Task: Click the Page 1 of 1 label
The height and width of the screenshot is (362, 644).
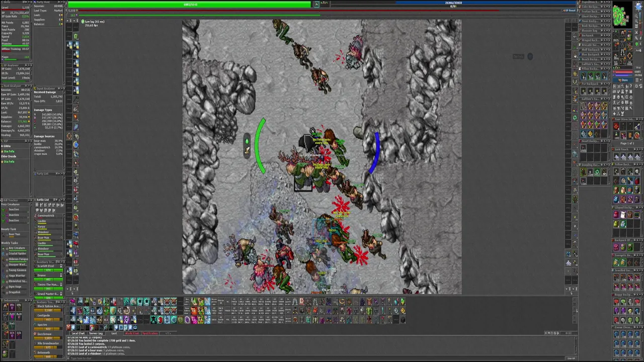Action: point(626,143)
